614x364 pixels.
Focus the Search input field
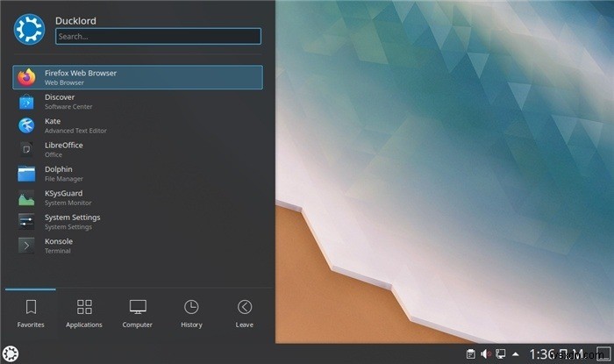point(158,37)
